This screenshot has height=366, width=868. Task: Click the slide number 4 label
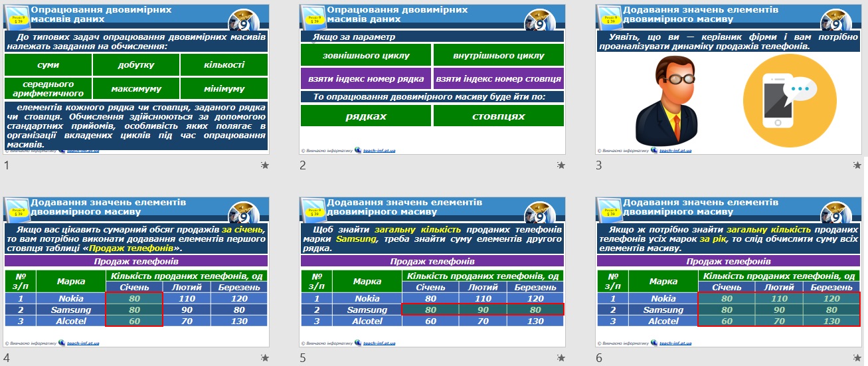tap(7, 358)
